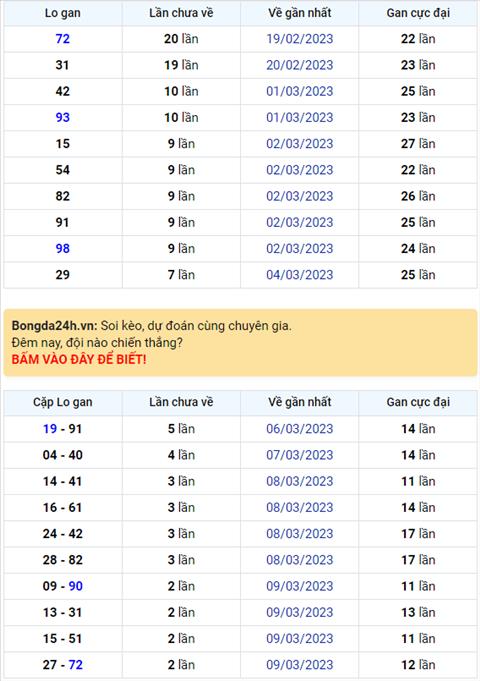
Task: Select number 15 in Lo gan column
Action: 63,144
